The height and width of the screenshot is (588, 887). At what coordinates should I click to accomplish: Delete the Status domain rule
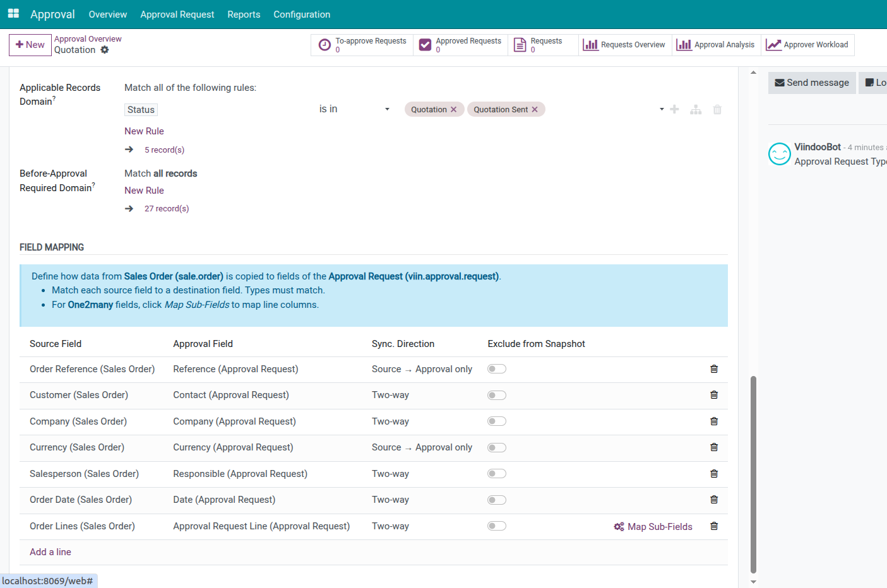tap(717, 110)
